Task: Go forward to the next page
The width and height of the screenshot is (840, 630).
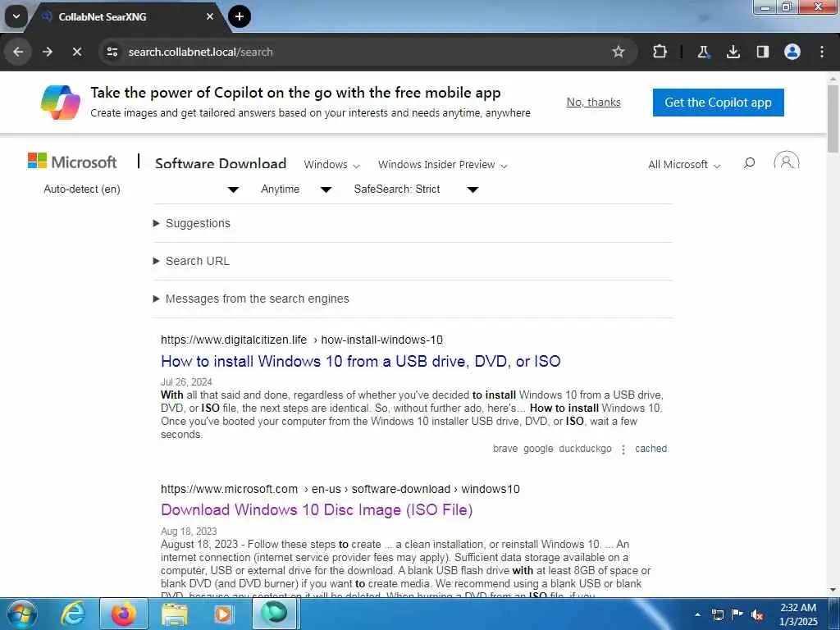Action: click(48, 52)
